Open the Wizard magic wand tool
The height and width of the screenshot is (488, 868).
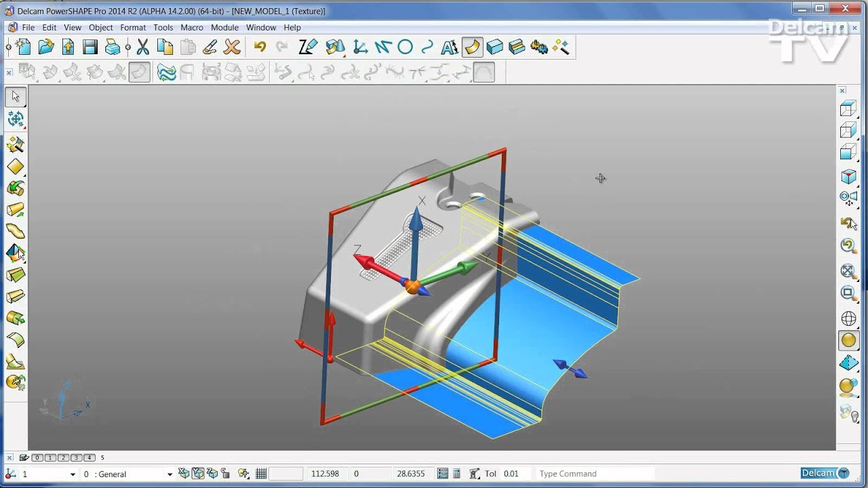point(561,47)
